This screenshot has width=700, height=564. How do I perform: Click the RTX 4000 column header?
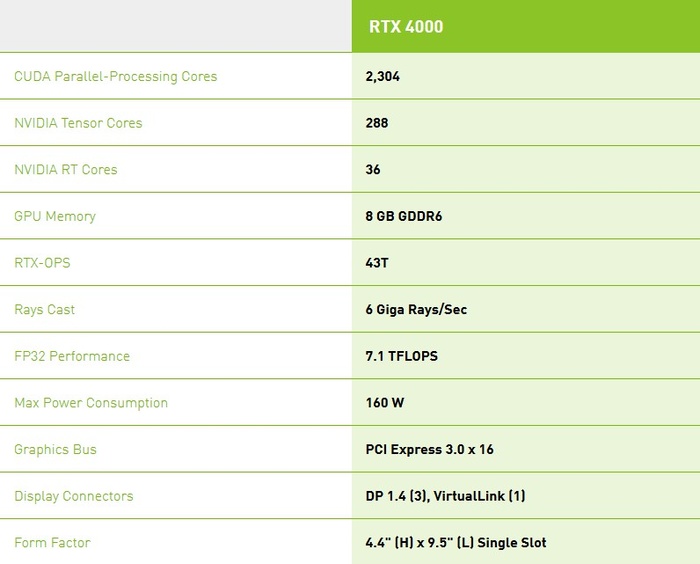point(404,27)
